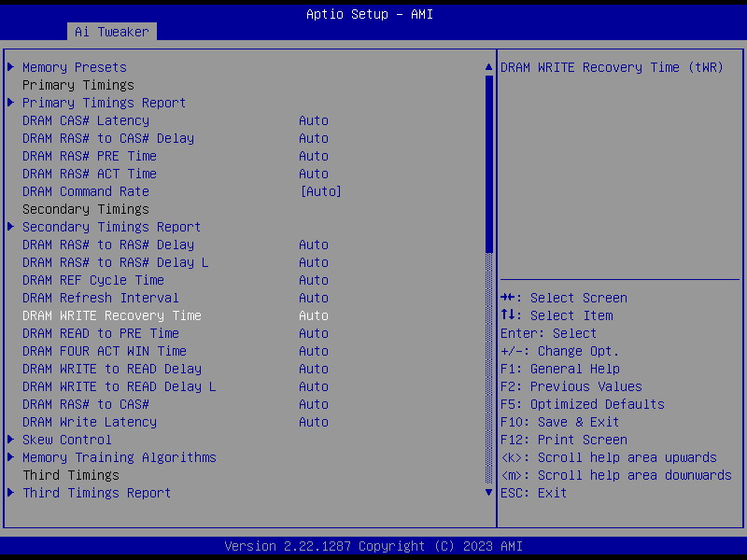Image resolution: width=747 pixels, height=560 pixels.
Task: Click the F2: Previous Values hint
Action: click(571, 386)
